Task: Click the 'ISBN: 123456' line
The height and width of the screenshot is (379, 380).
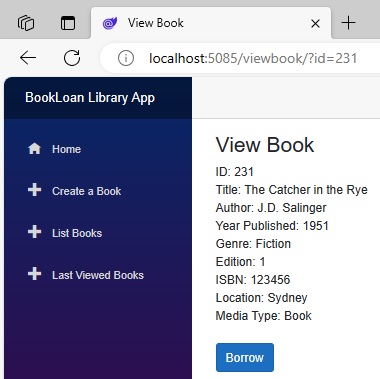Action: tap(253, 280)
